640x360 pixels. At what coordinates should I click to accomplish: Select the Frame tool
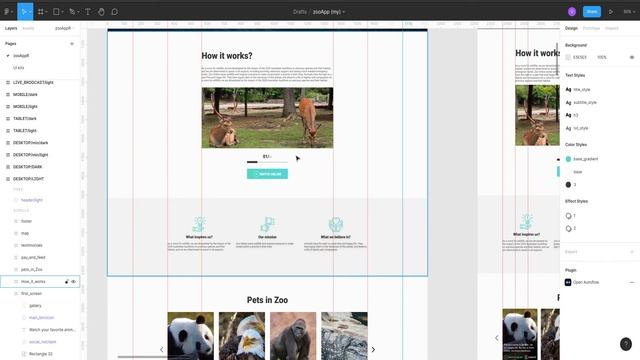pos(42,12)
